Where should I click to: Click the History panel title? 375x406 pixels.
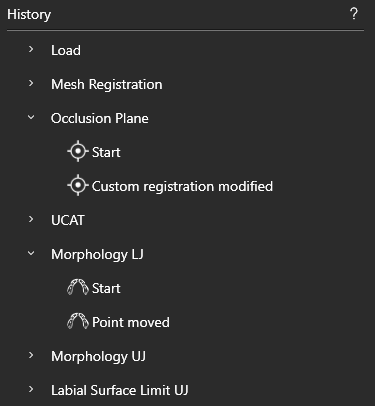(x=29, y=15)
